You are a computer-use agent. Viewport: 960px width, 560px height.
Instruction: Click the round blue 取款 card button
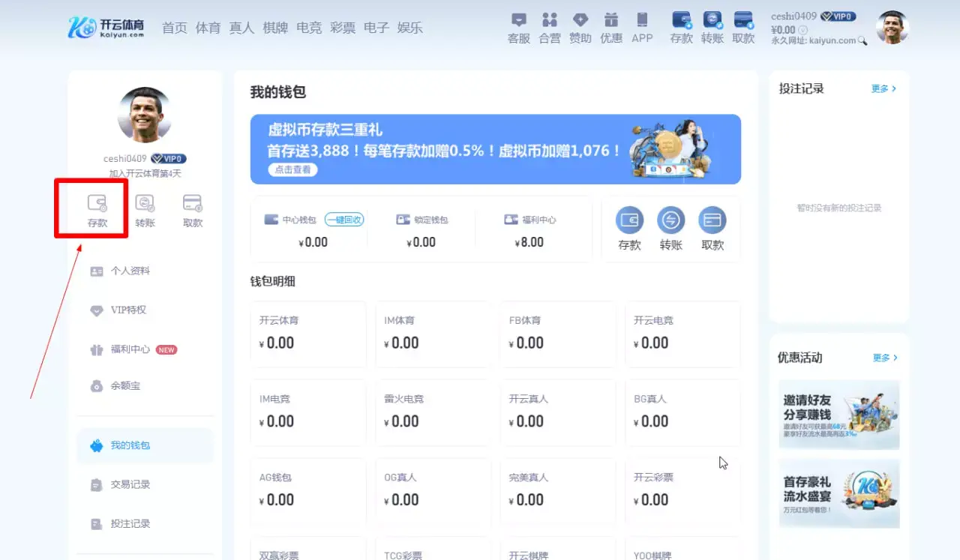[x=712, y=220]
